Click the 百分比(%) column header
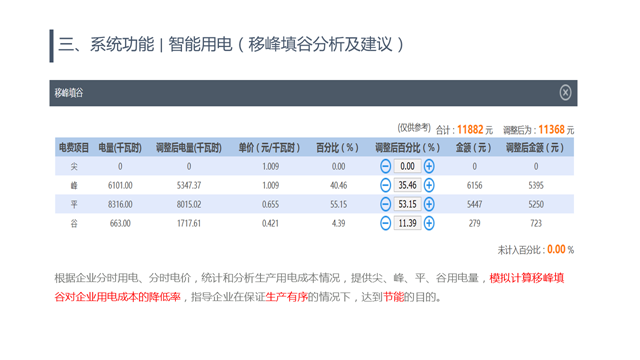This screenshot has height=360, width=640. coord(338,148)
